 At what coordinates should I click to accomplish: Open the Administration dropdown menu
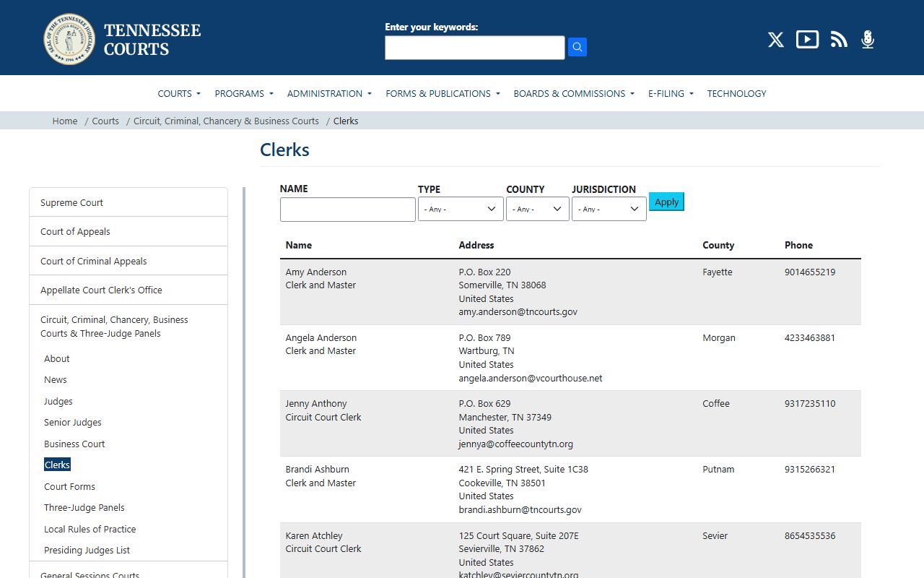pos(329,93)
